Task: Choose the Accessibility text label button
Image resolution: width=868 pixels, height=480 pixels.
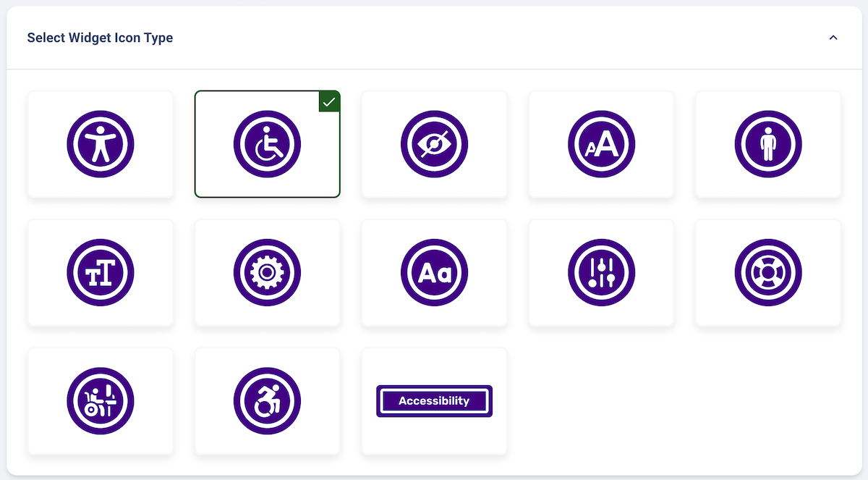Action: coord(435,401)
